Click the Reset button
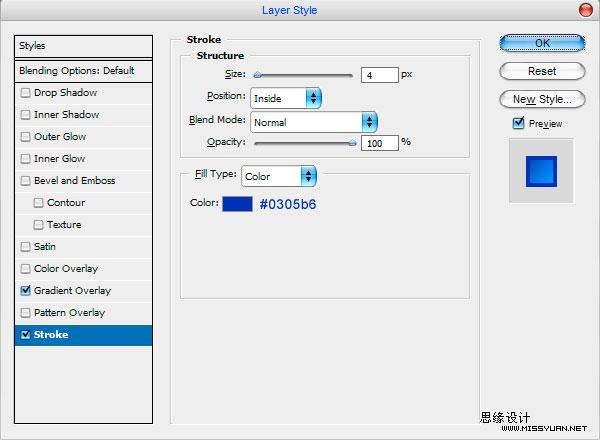 point(542,71)
